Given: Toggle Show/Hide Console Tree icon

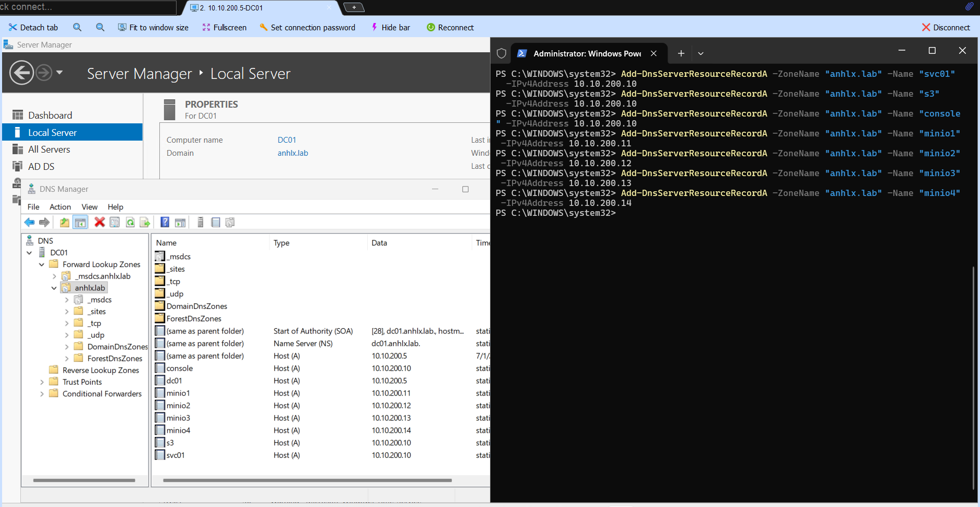Looking at the screenshot, I should [80, 223].
